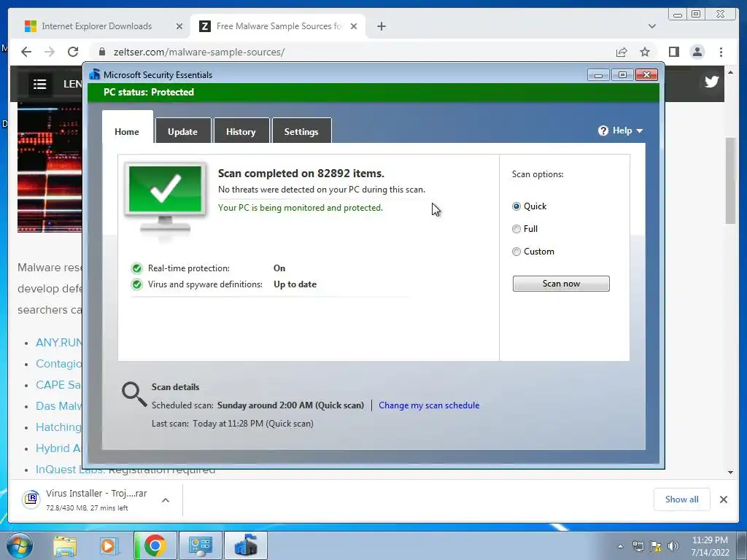This screenshot has width=747, height=560.
Task: Go back in Chrome browser
Action: tap(26, 52)
